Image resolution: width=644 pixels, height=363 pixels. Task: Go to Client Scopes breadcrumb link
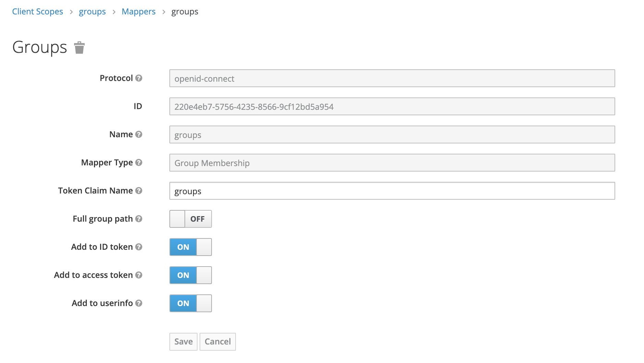pyautogui.click(x=38, y=12)
